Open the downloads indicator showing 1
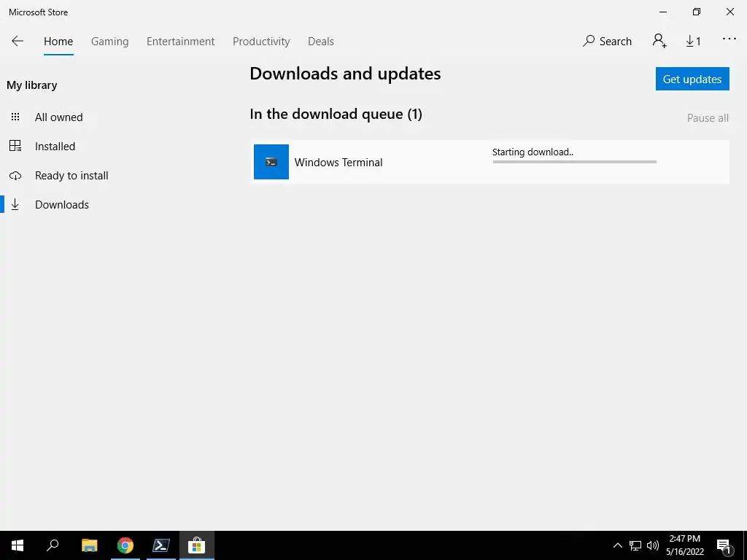The image size is (747, 560). point(693,42)
